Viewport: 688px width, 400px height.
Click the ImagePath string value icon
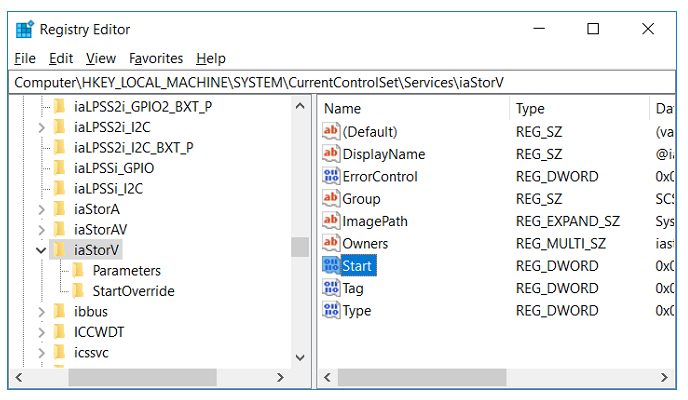[x=332, y=221]
